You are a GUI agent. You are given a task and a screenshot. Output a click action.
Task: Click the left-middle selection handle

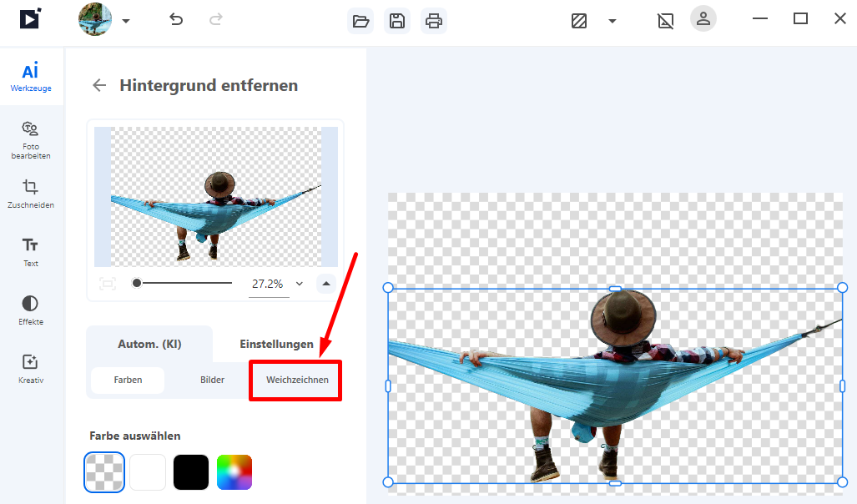tap(388, 386)
